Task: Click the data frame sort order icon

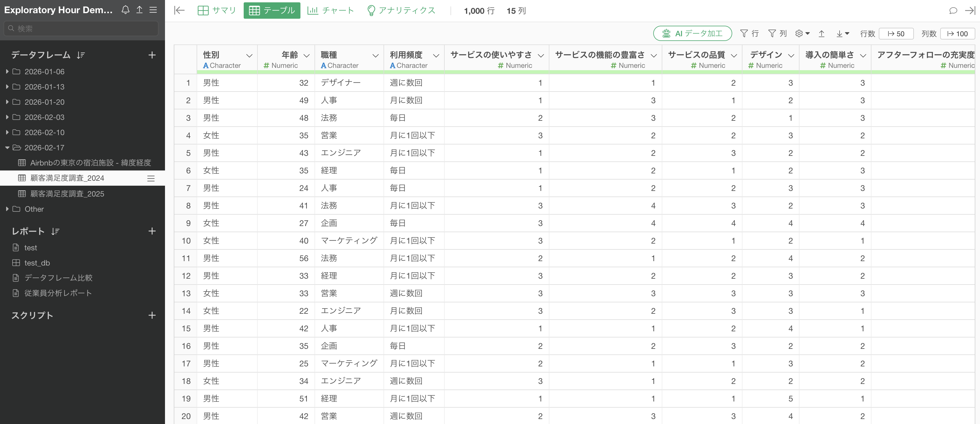Action: click(81, 55)
